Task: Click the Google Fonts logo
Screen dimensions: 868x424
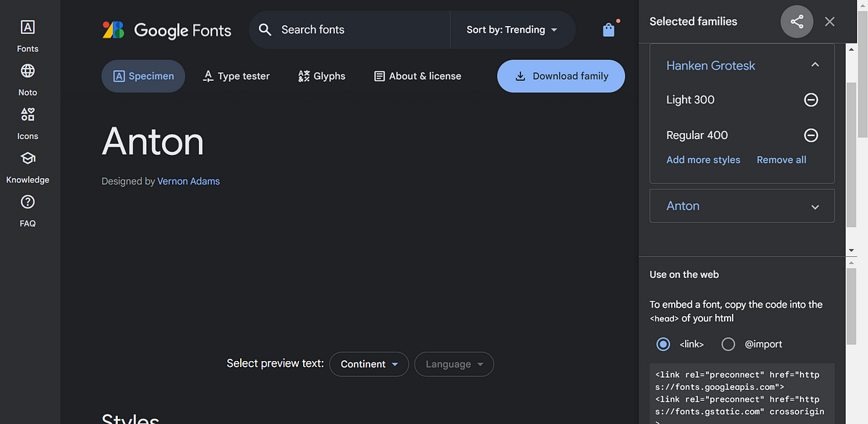Action: coord(167,30)
